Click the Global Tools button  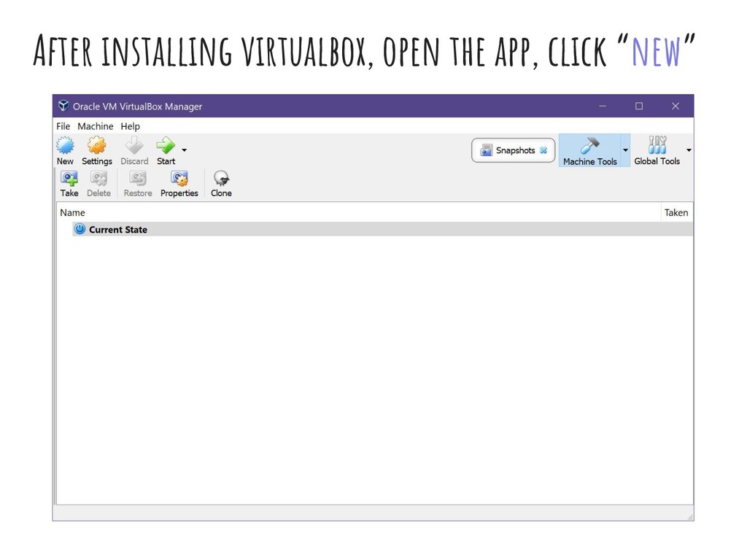pyautogui.click(x=657, y=150)
